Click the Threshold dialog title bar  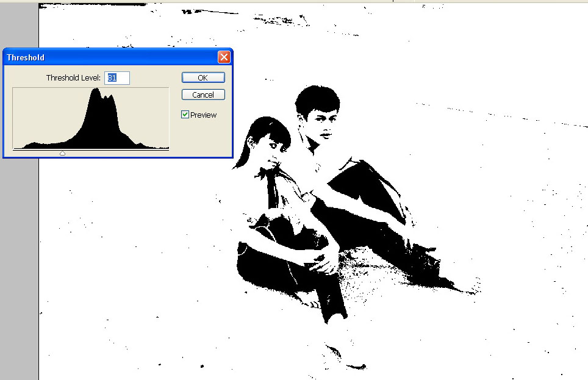point(91,57)
